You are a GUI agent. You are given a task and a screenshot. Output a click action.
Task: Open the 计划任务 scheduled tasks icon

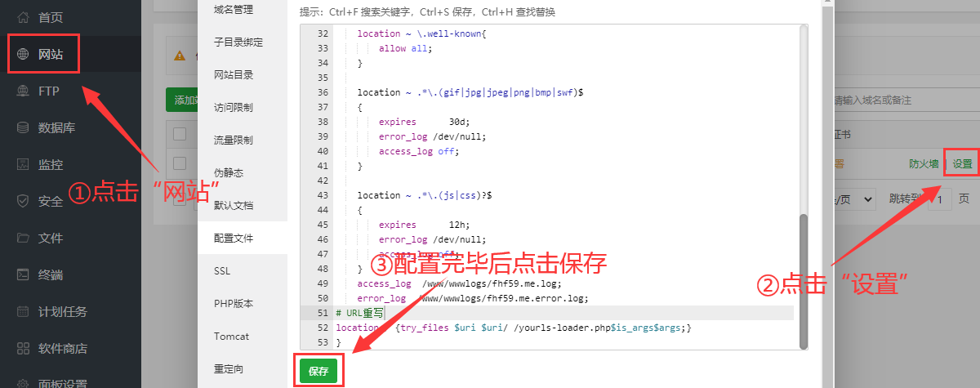[x=23, y=311]
